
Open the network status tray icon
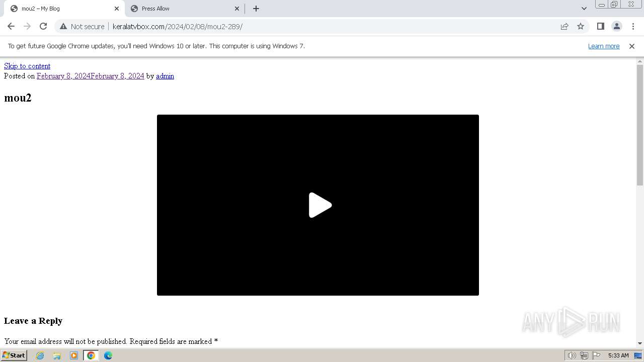coord(584,355)
